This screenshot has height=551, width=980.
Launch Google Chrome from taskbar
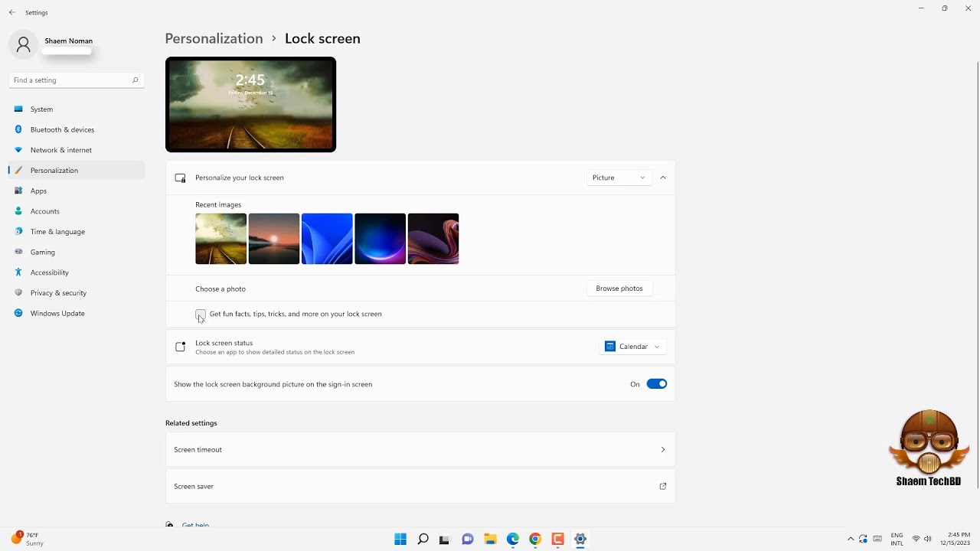point(535,539)
